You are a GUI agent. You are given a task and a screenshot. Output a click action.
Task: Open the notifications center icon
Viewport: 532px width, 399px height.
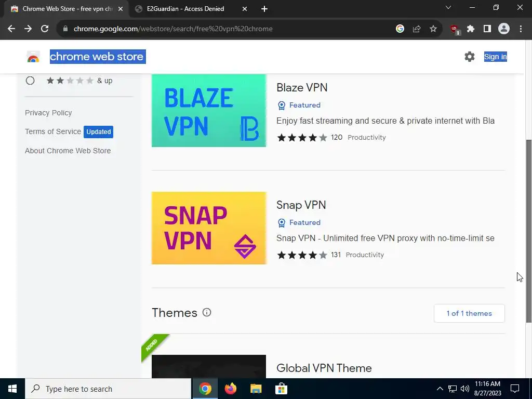point(515,389)
